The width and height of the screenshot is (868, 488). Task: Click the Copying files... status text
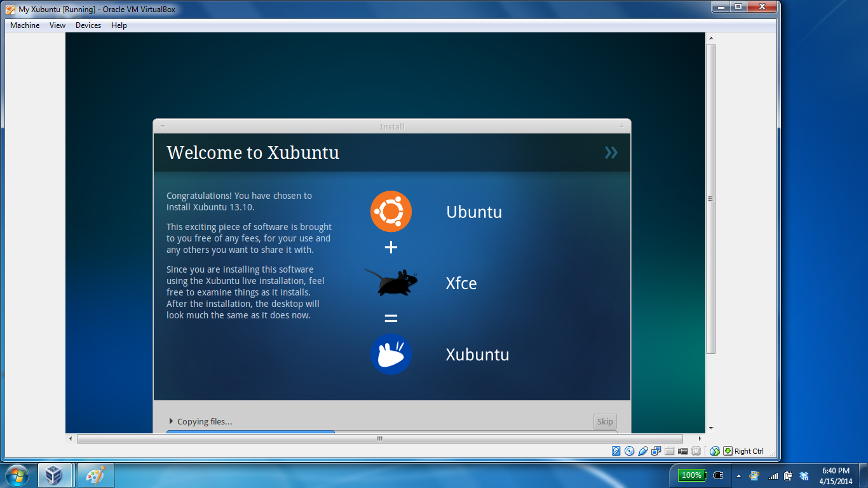(205, 421)
